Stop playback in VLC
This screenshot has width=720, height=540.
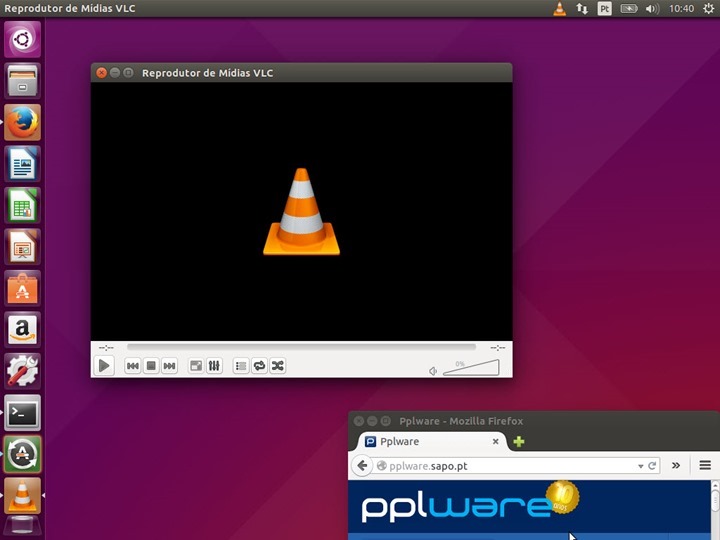(x=151, y=366)
